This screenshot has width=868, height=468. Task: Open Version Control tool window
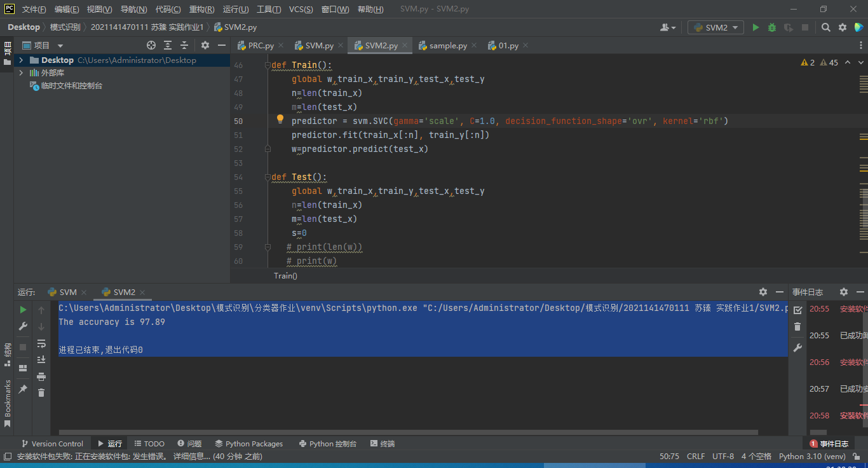tap(52, 444)
